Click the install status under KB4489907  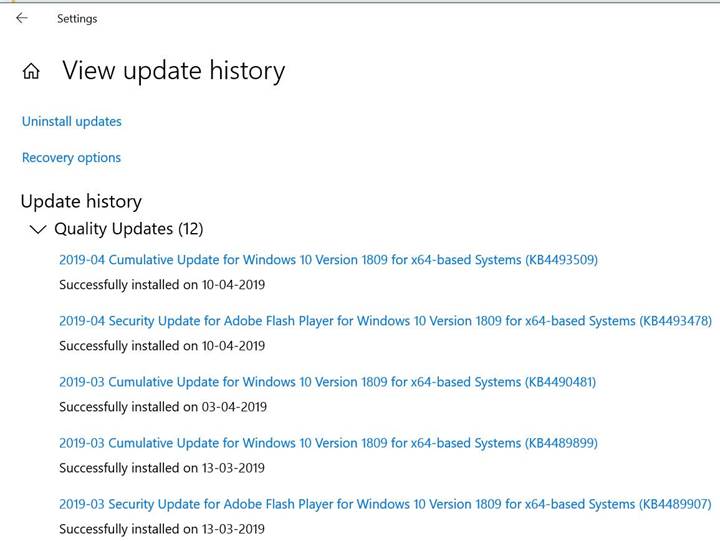coord(162,529)
